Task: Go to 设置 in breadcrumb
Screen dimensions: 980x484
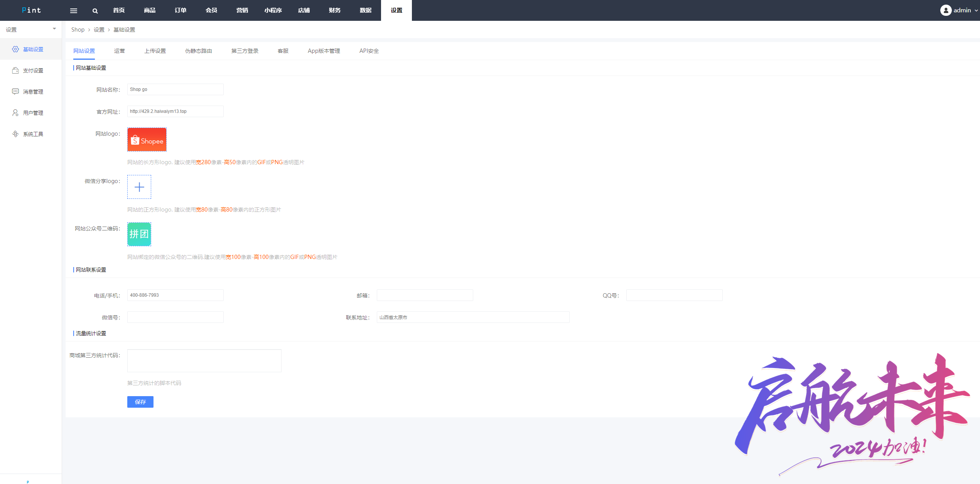Action: (99, 30)
